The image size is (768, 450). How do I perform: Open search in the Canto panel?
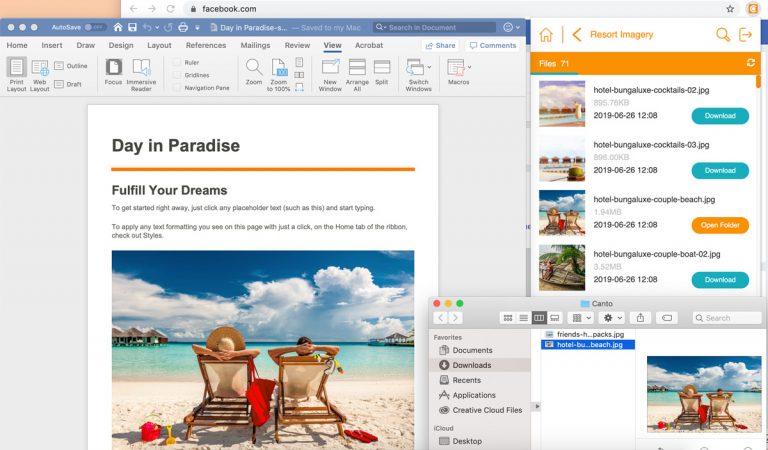click(x=722, y=35)
